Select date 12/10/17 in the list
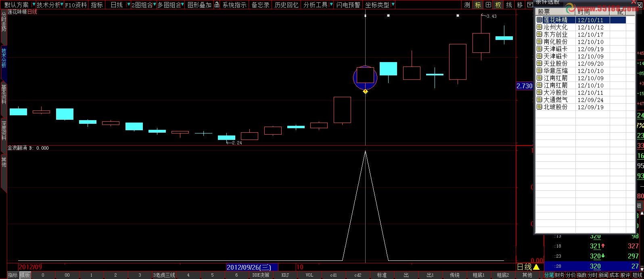This screenshot has width=644, height=279. [590, 34]
